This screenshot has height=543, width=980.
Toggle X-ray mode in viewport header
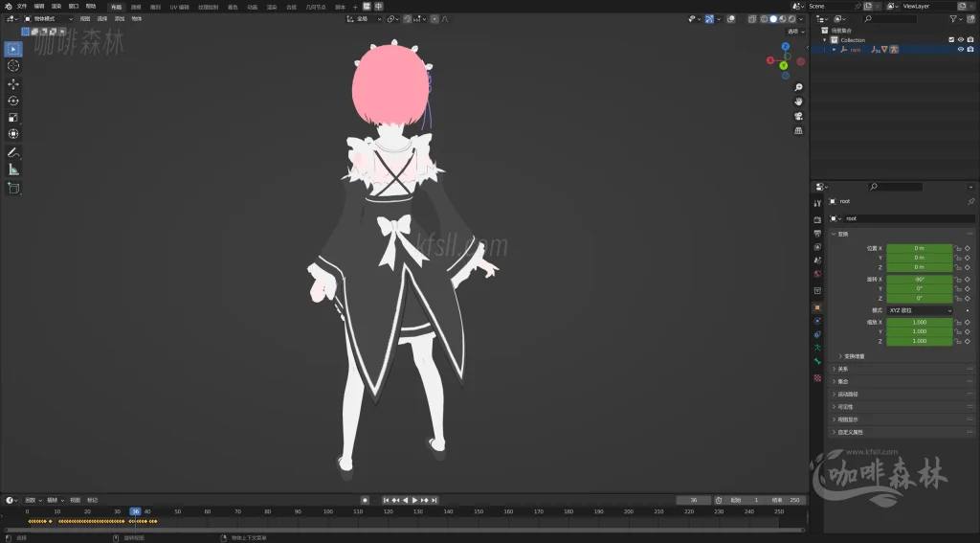coord(752,19)
